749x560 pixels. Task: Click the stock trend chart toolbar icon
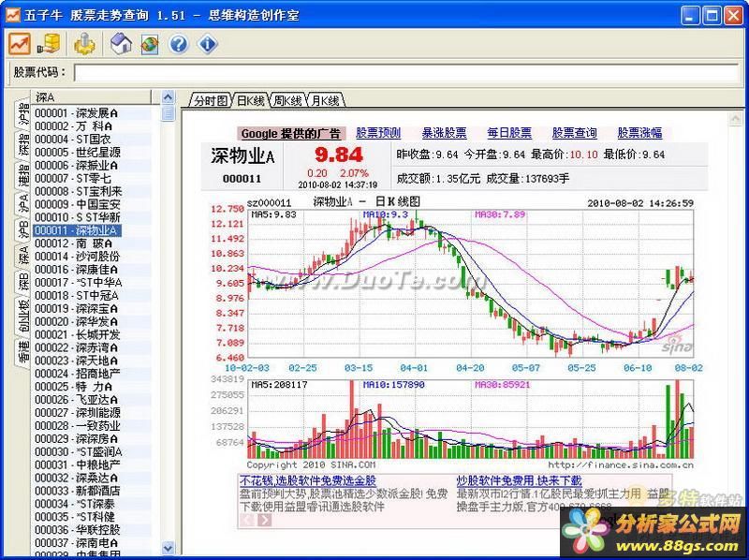(x=19, y=44)
